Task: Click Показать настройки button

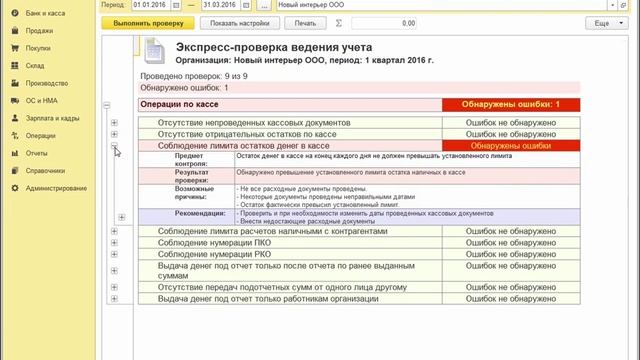Action: [240, 23]
